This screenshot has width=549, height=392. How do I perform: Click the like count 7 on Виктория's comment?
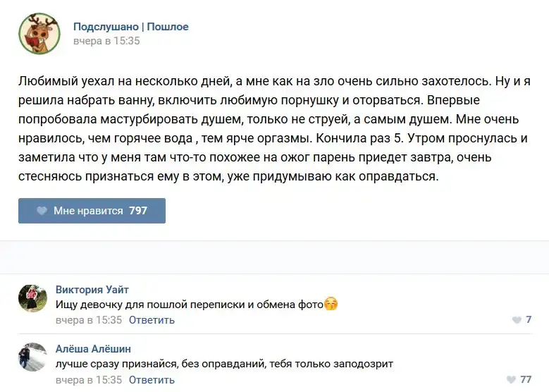tap(529, 320)
